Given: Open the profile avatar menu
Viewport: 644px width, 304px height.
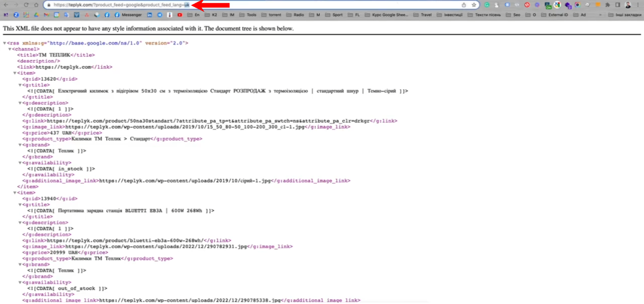Looking at the screenshot, I should [628, 5].
